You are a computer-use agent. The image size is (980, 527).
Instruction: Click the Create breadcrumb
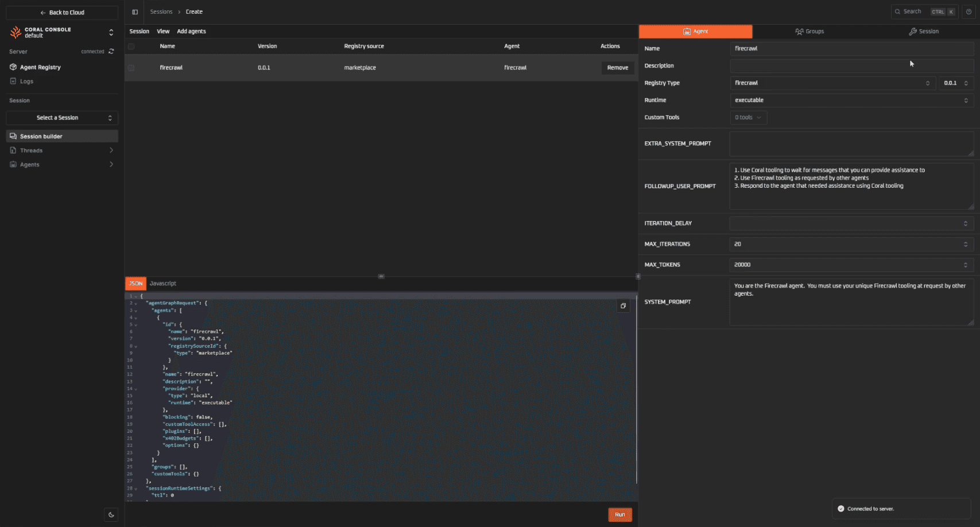click(x=194, y=11)
